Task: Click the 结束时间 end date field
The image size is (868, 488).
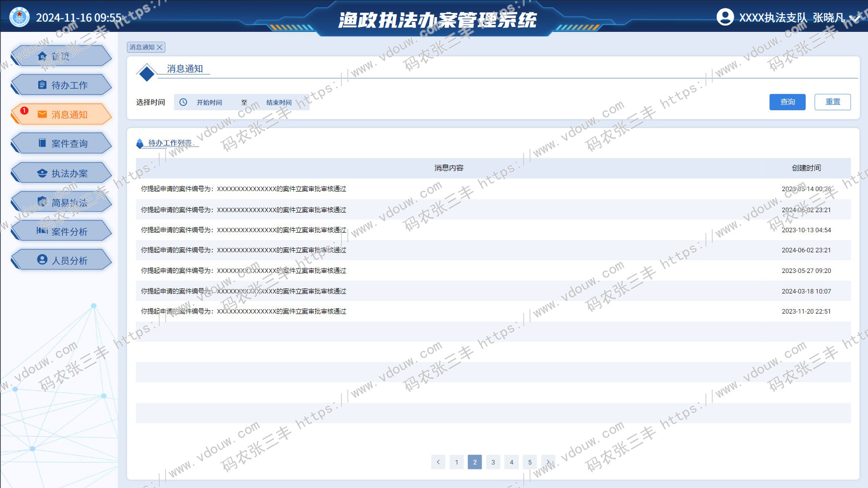Action: click(x=279, y=102)
